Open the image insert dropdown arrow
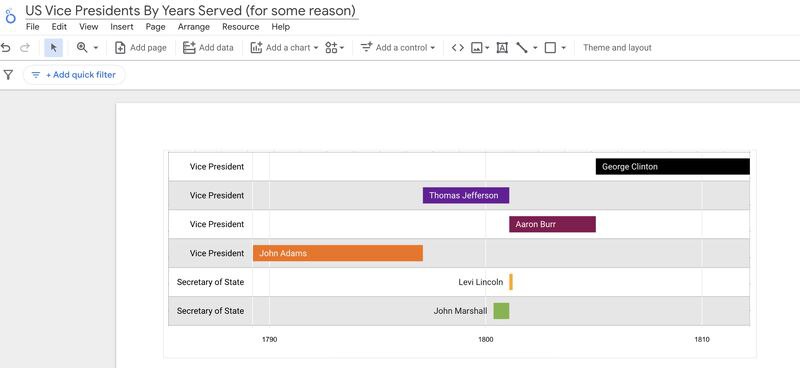 pos(487,48)
